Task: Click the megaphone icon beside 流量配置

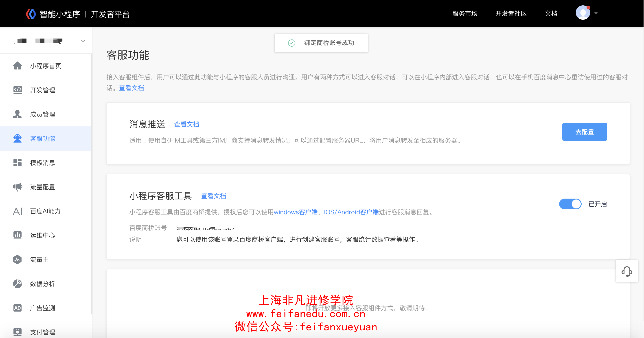Action: (x=18, y=187)
